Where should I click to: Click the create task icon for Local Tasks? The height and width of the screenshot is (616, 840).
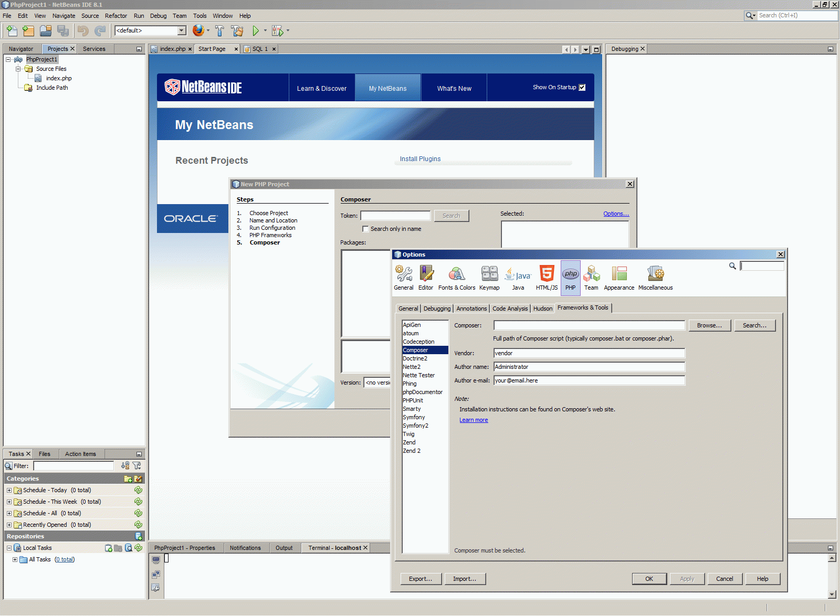pyautogui.click(x=109, y=548)
